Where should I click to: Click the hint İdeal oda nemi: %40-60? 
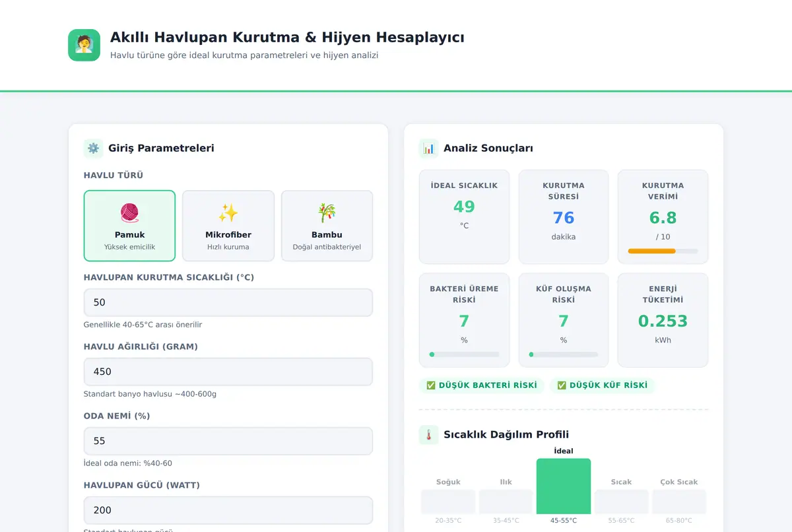coord(127,463)
